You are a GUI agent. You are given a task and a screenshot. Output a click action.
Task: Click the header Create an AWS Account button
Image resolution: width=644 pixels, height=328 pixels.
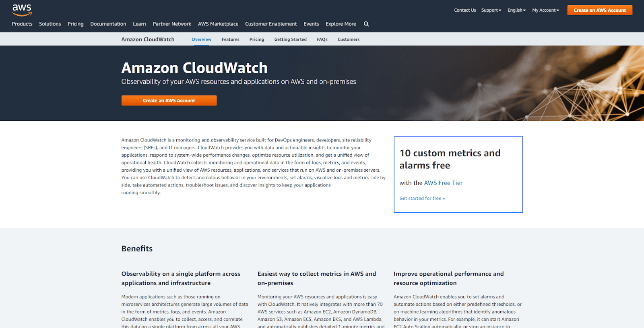click(600, 10)
